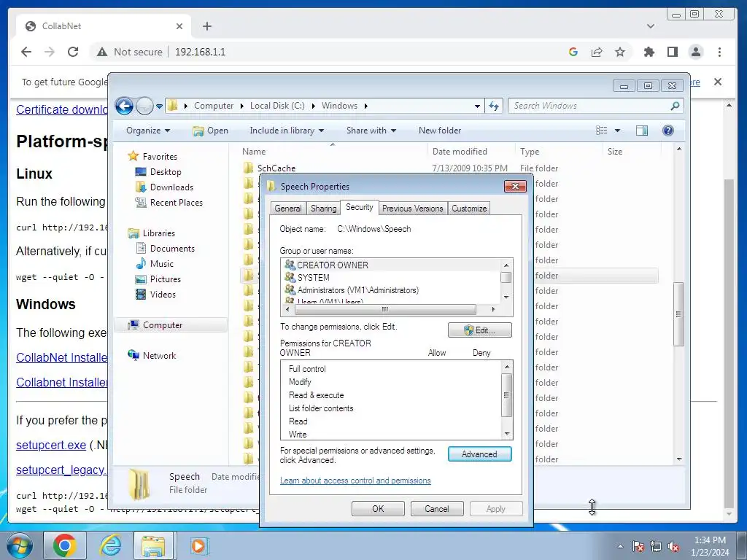The image size is (747, 560).
Task: Launch Chrome from the taskbar
Action: point(64,545)
